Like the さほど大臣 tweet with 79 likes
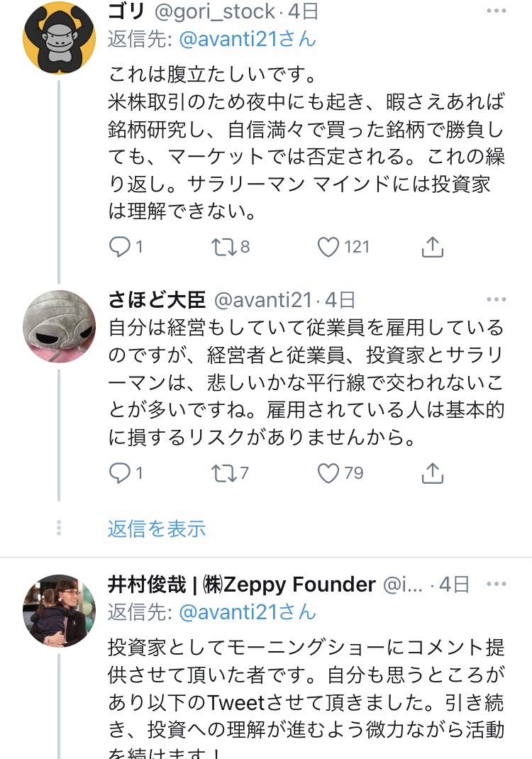This screenshot has height=759, width=532. click(x=328, y=473)
